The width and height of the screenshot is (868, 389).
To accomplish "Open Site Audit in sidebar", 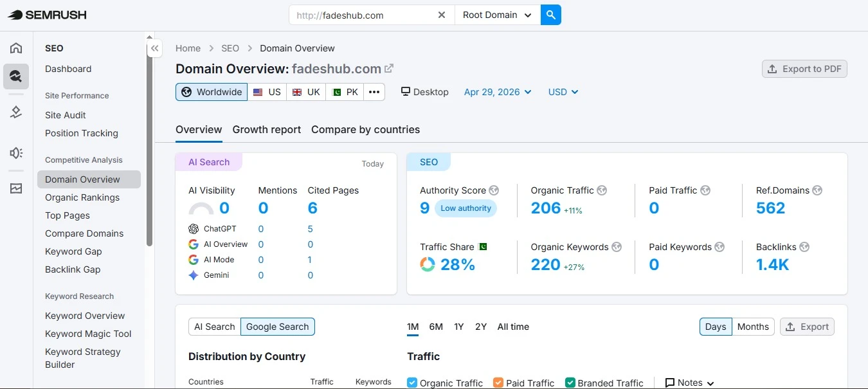I will click(x=66, y=115).
